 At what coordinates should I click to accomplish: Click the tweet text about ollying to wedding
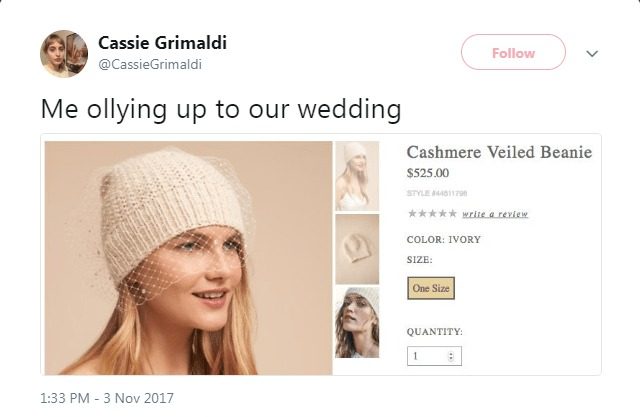point(221,110)
